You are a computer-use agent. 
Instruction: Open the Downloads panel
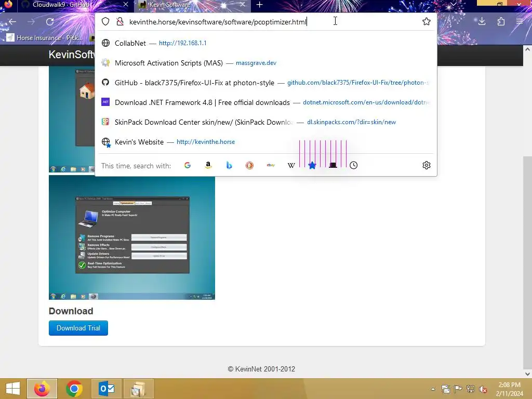(x=482, y=22)
